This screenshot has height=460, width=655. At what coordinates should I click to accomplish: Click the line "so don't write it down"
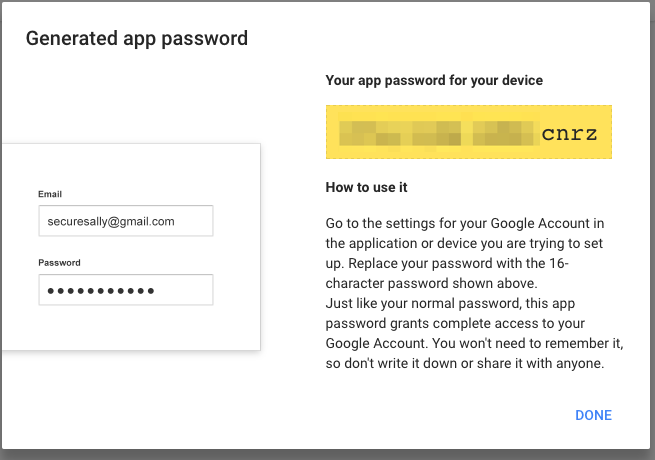(x=465, y=364)
